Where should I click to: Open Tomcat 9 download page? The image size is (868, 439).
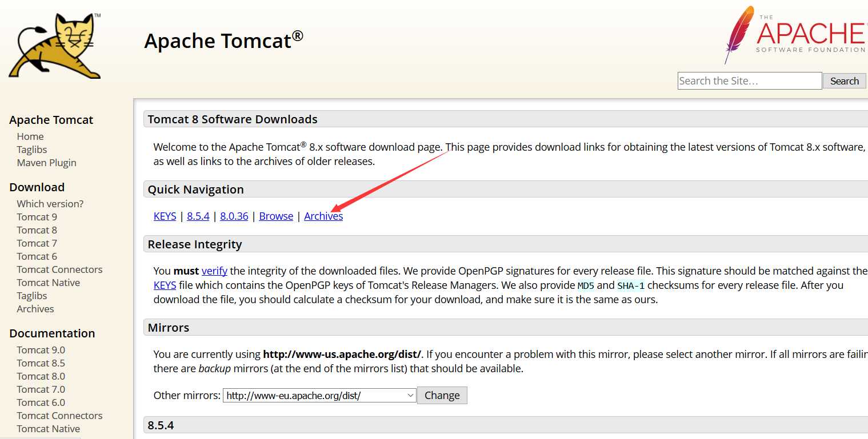click(x=37, y=217)
